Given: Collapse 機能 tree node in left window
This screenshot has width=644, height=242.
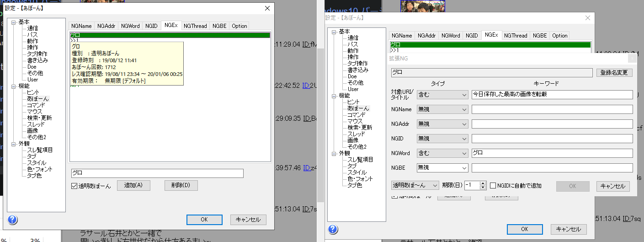Looking at the screenshot, I should tap(14, 86).
